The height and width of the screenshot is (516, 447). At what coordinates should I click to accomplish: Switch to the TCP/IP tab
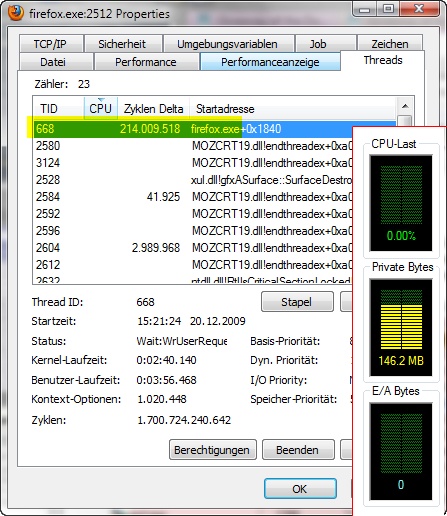point(50,44)
